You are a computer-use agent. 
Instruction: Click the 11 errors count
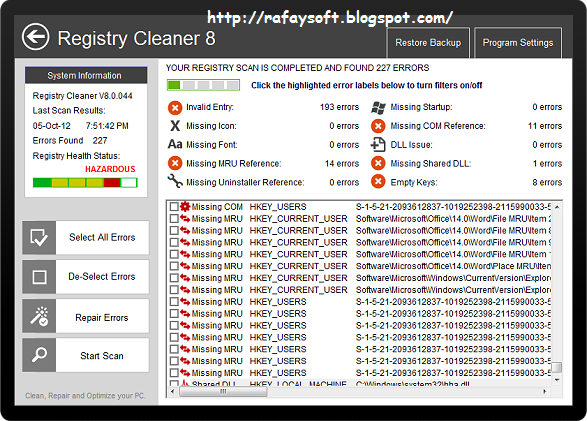(545, 126)
